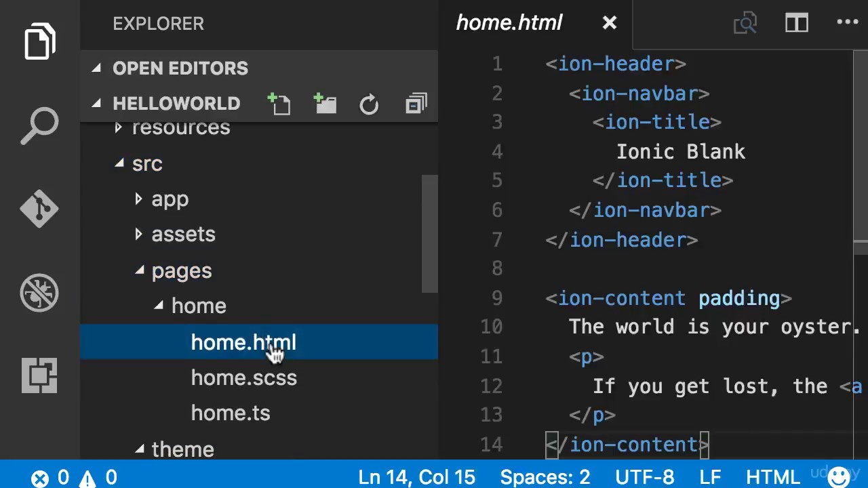Screen dimensions: 868x488
Task: Open home.scss file
Action: pos(243,378)
